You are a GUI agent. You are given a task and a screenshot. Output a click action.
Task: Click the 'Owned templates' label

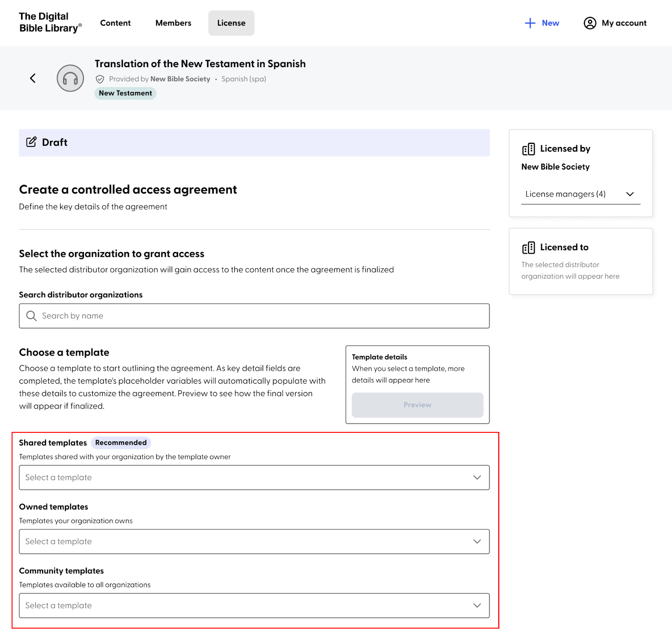click(54, 507)
